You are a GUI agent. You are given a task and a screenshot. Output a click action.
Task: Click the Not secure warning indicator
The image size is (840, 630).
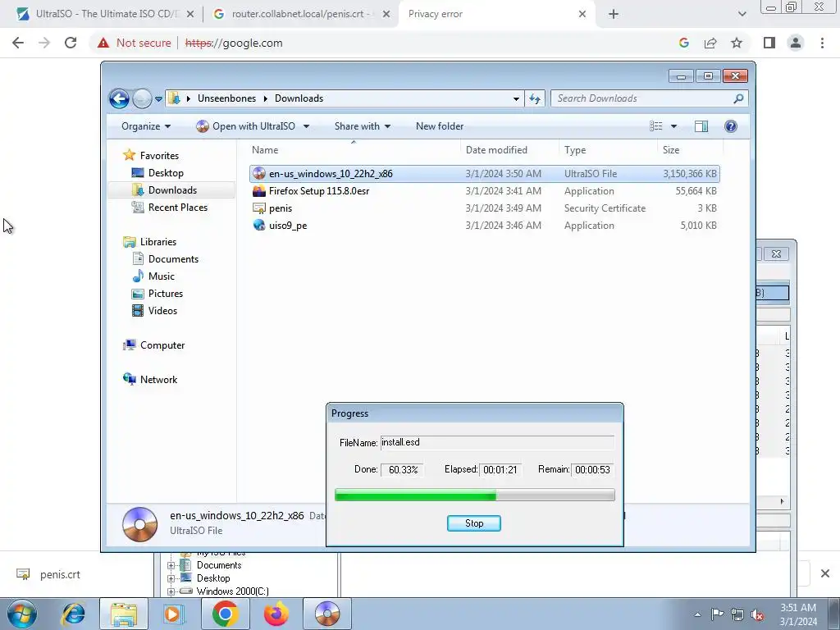click(134, 43)
